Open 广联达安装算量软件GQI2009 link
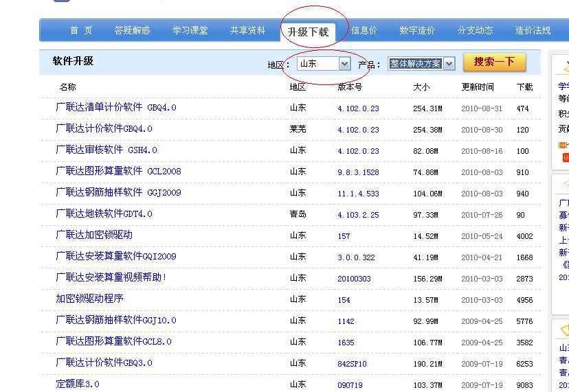 tap(116, 256)
